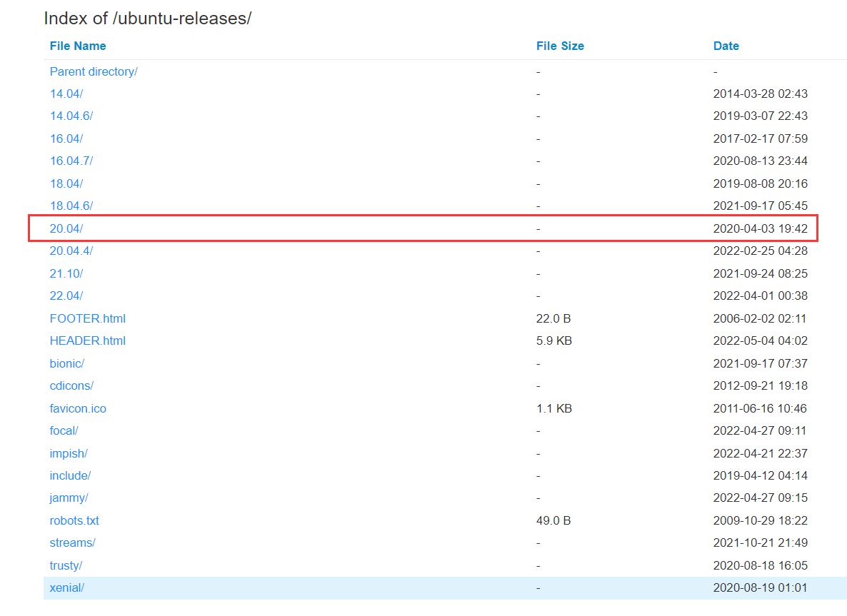Browse the impish/ folder
This screenshot has height=616, width=847.
[69, 453]
